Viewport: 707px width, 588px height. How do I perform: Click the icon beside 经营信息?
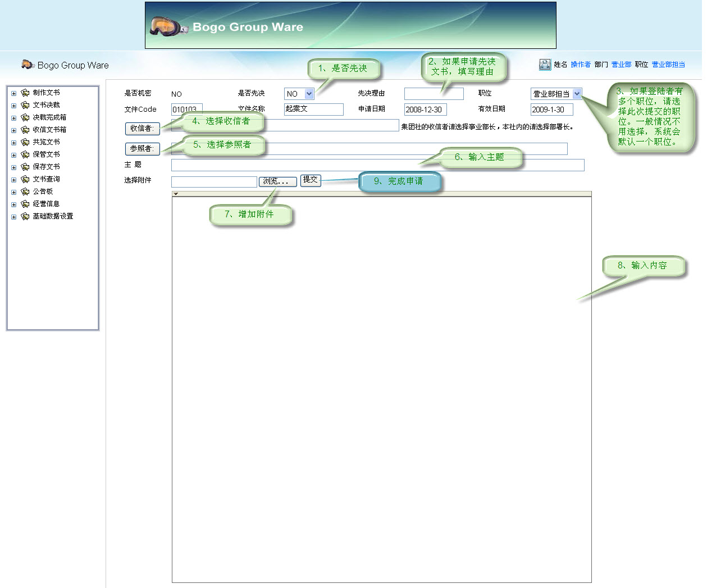[x=25, y=204]
